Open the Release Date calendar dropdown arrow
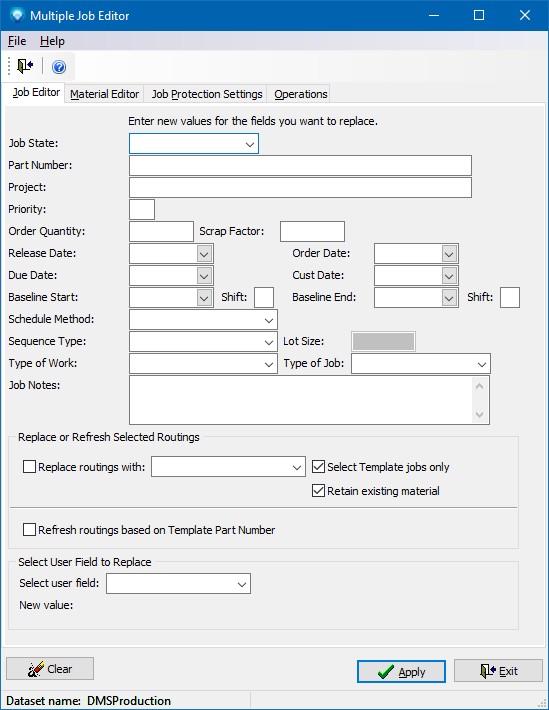 pos(204,254)
